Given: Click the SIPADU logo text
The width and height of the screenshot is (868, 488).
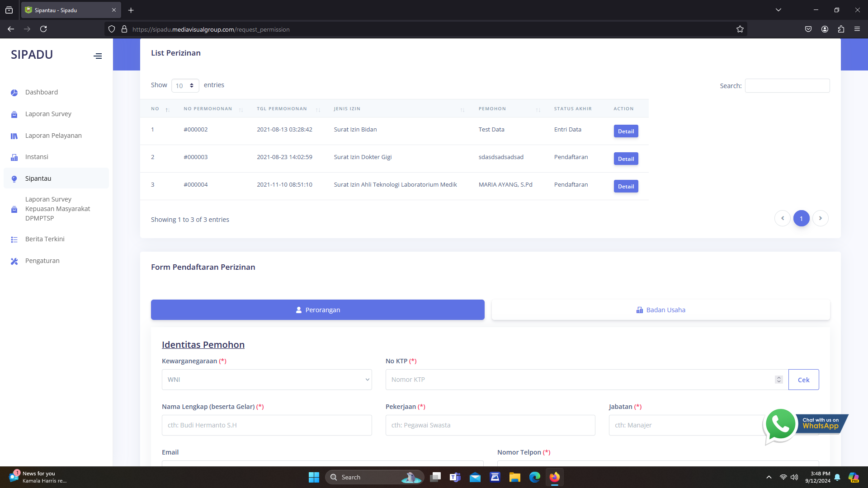Looking at the screenshot, I should (x=32, y=54).
